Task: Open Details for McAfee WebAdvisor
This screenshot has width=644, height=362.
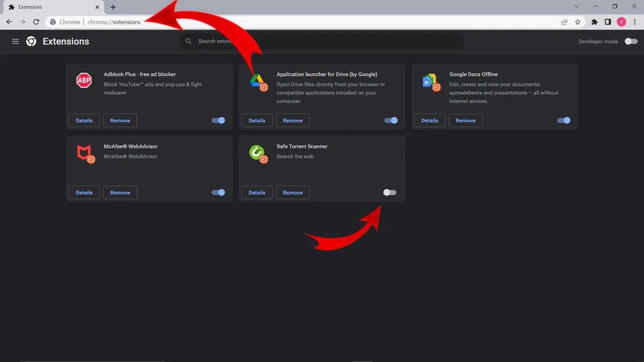Action: [84, 193]
